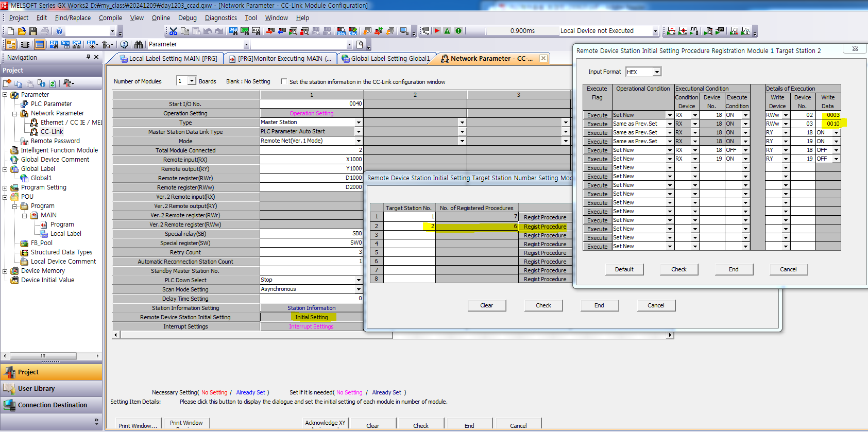Click the Cut scissors icon
The image size is (868, 432).
click(x=174, y=31)
